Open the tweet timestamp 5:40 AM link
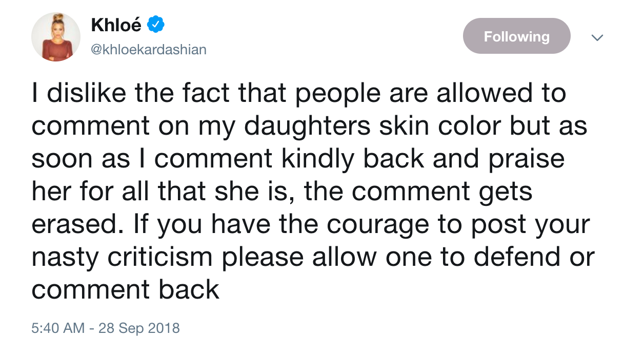The height and width of the screenshot is (337, 644). [x=58, y=327]
